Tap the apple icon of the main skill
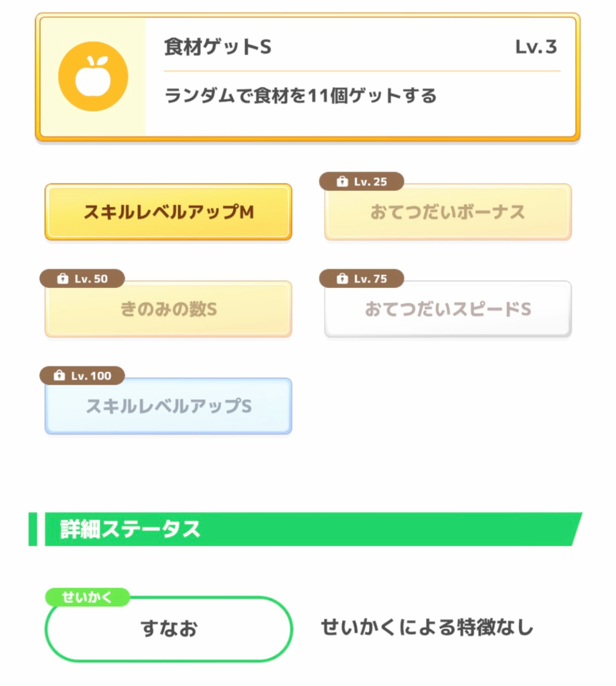The width and height of the screenshot is (616, 686). coord(92,76)
